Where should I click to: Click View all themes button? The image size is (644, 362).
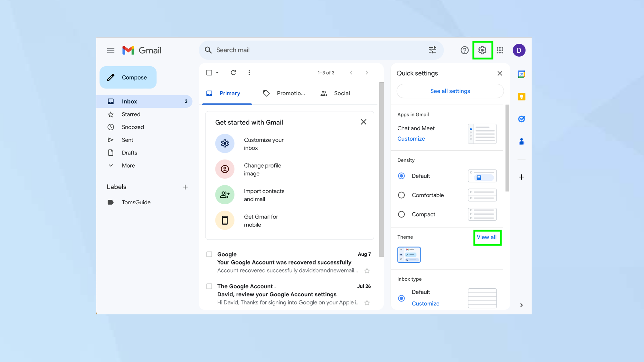point(487,237)
